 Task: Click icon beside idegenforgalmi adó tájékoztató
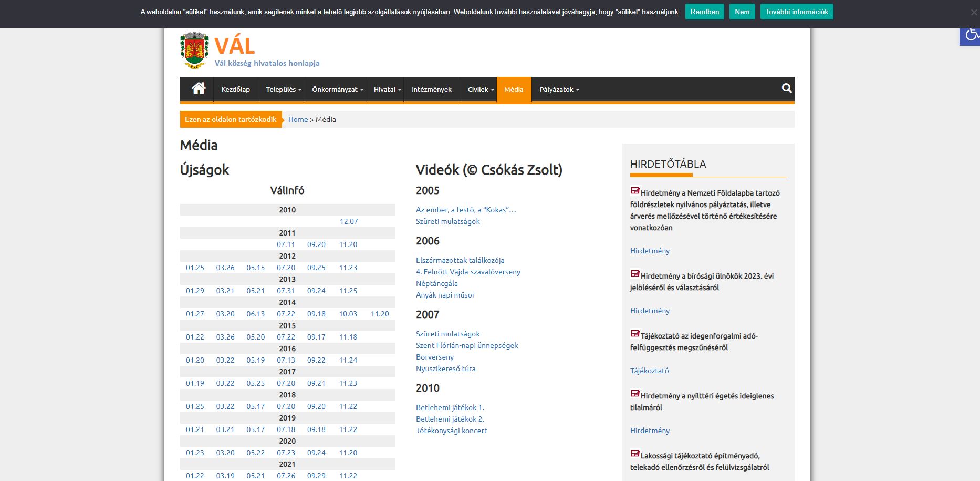pyautogui.click(x=635, y=334)
